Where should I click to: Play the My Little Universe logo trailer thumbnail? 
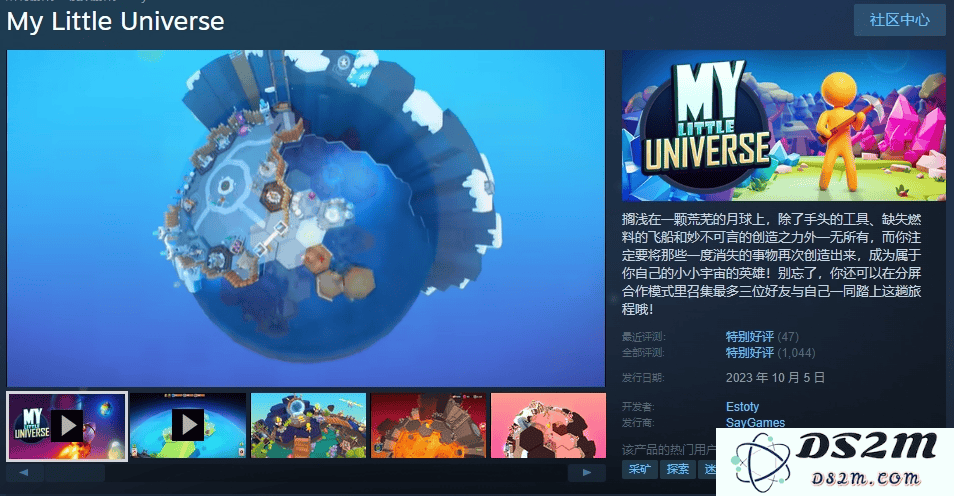tap(67, 426)
